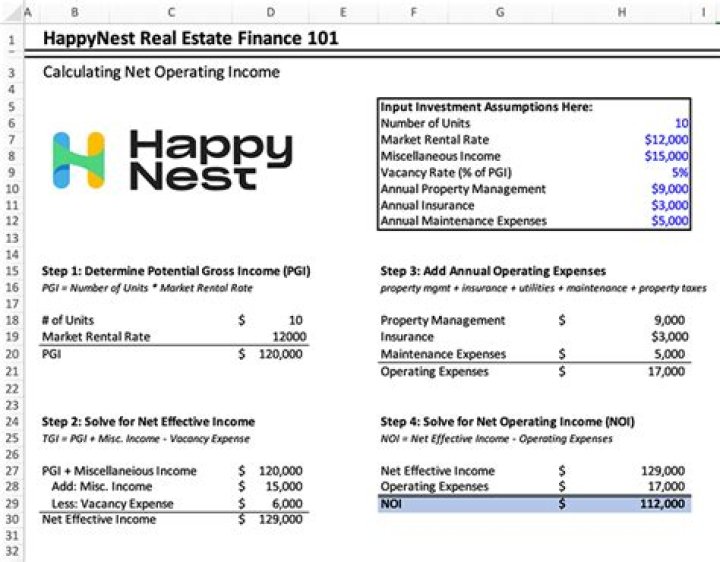The width and height of the screenshot is (720, 562).
Task: Select row 13 header
Action: pyautogui.click(x=11, y=238)
